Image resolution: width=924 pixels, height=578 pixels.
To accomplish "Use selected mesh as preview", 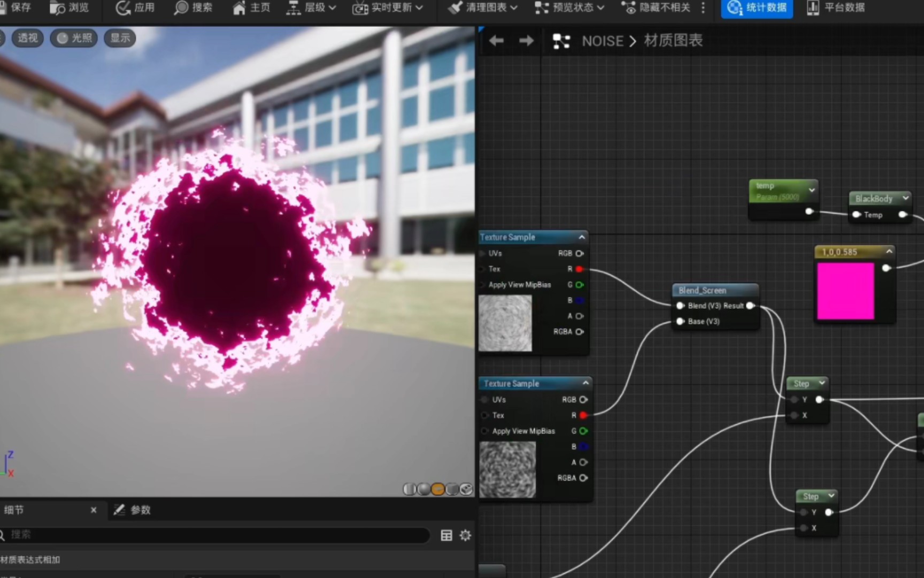I will click(x=466, y=489).
